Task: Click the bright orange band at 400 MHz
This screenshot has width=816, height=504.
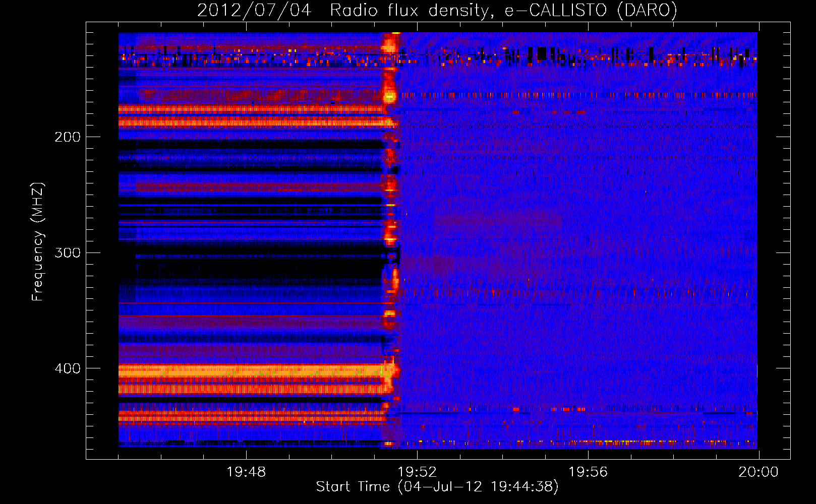Action: (252, 371)
